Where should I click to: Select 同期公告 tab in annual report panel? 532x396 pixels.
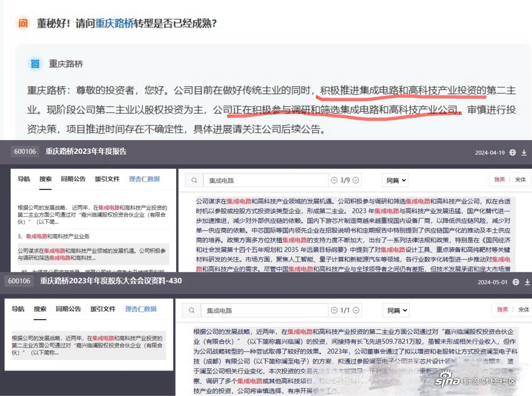(x=73, y=179)
